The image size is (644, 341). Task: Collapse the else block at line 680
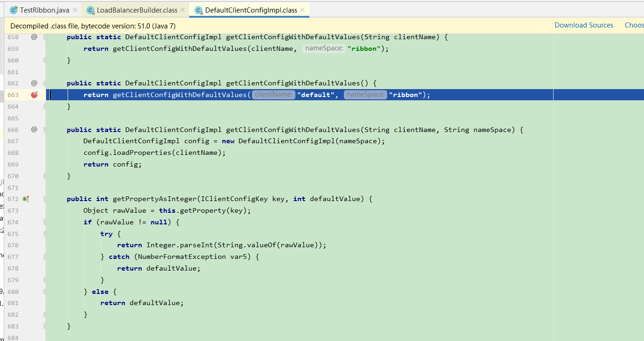click(x=46, y=292)
